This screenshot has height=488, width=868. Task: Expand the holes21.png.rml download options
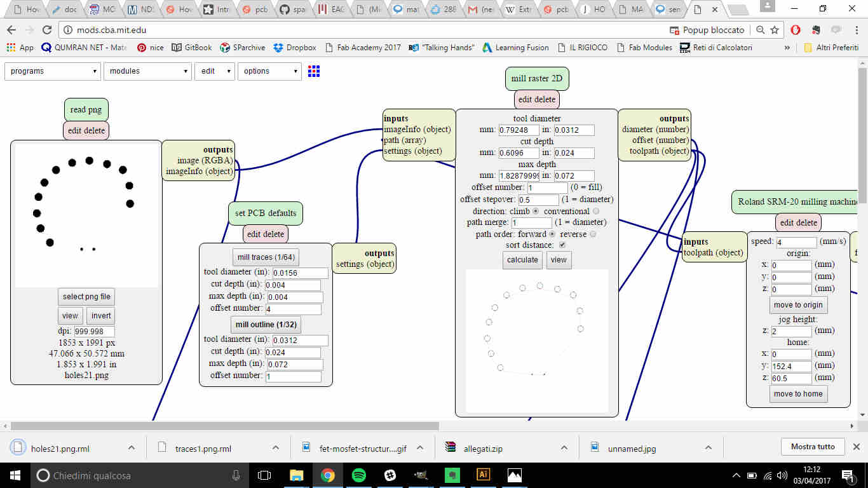132,447
